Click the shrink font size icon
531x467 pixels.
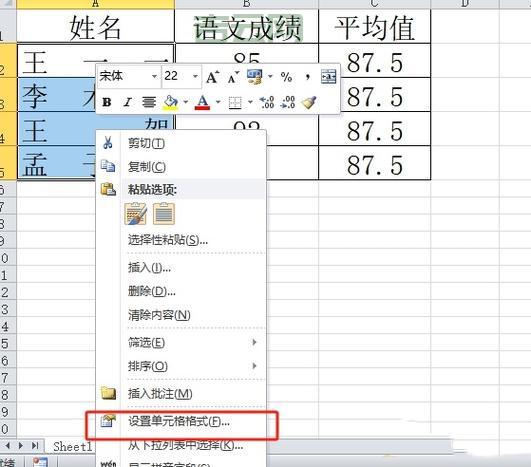[x=233, y=77]
